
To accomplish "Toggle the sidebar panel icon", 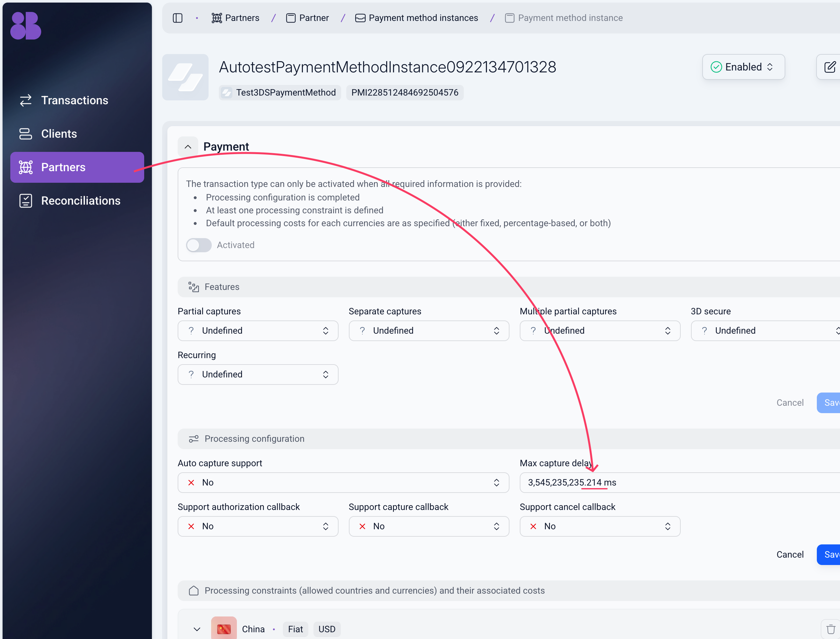I will (178, 18).
